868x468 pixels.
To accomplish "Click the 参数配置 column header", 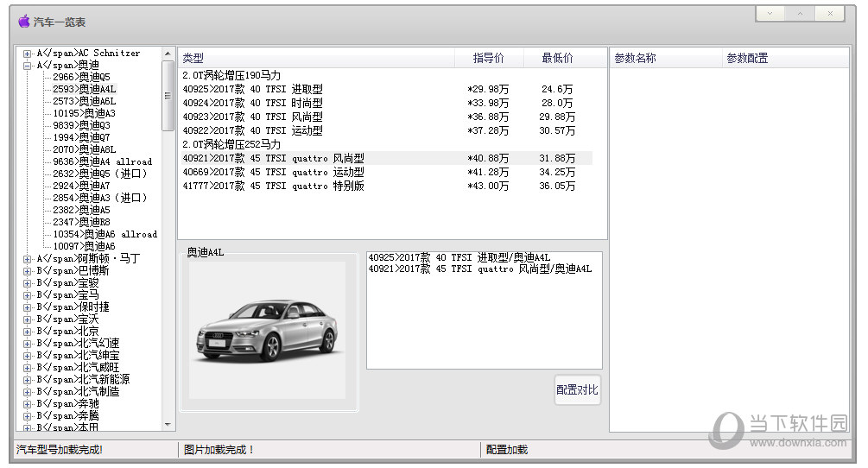I will (785, 58).
